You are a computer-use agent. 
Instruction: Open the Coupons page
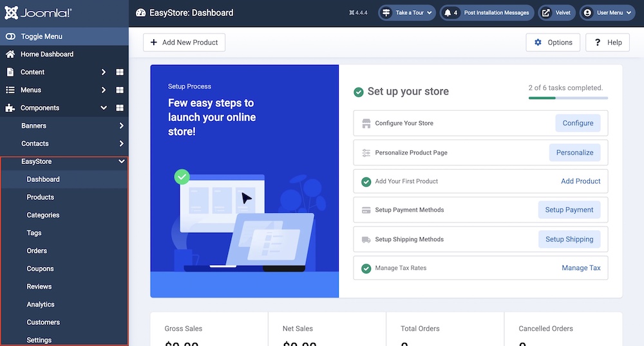click(40, 269)
